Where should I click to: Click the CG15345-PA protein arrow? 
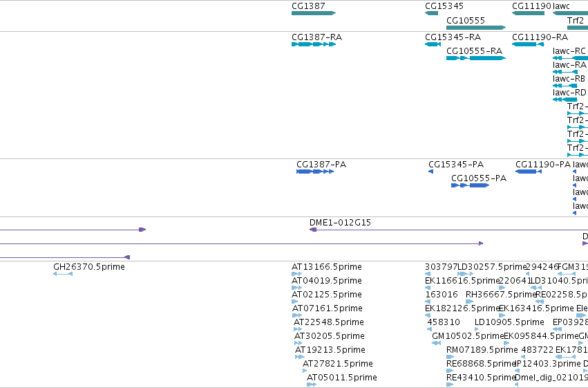tap(431, 172)
